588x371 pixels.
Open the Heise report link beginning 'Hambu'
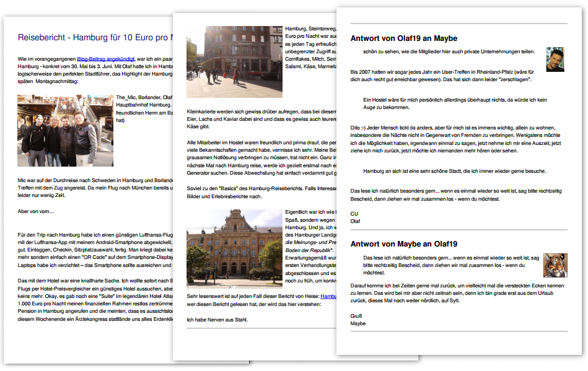pyautogui.click(x=328, y=296)
